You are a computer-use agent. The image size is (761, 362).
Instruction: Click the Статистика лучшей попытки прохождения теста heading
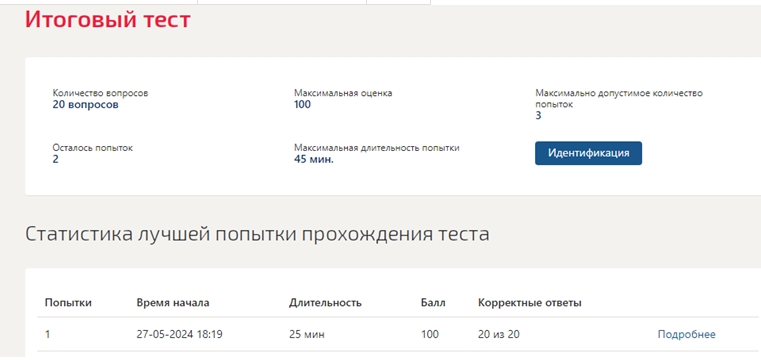[x=257, y=234]
